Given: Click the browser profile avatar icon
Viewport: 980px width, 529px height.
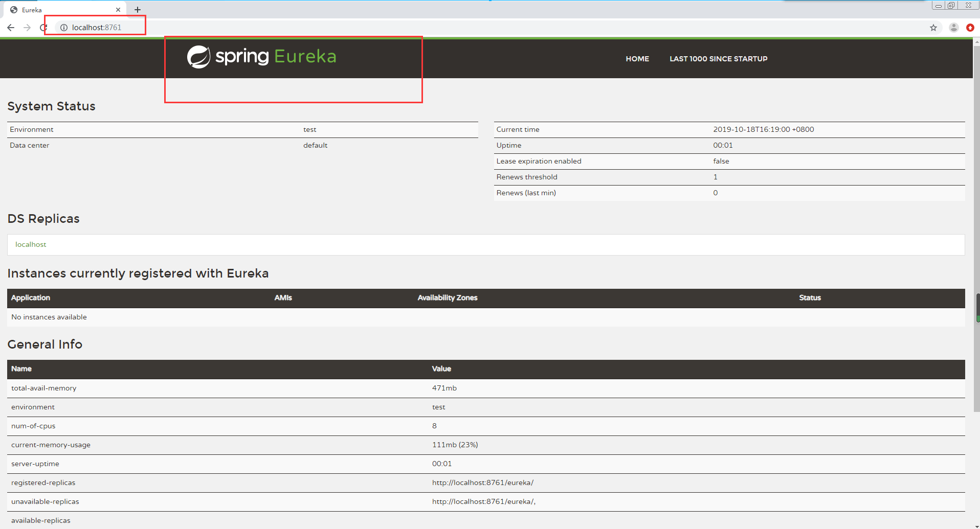Looking at the screenshot, I should click(x=953, y=28).
